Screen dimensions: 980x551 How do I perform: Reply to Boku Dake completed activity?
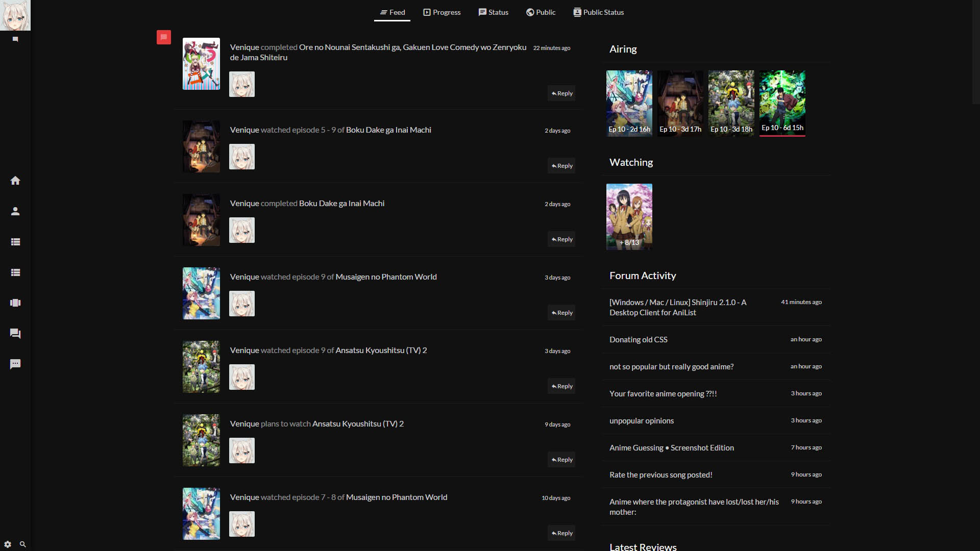[x=561, y=239]
